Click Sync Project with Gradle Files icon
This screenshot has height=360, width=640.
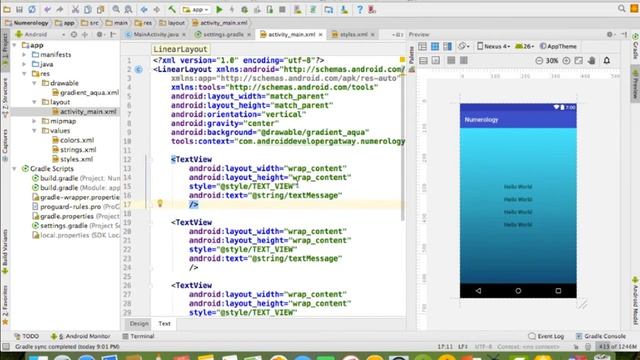(313, 9)
